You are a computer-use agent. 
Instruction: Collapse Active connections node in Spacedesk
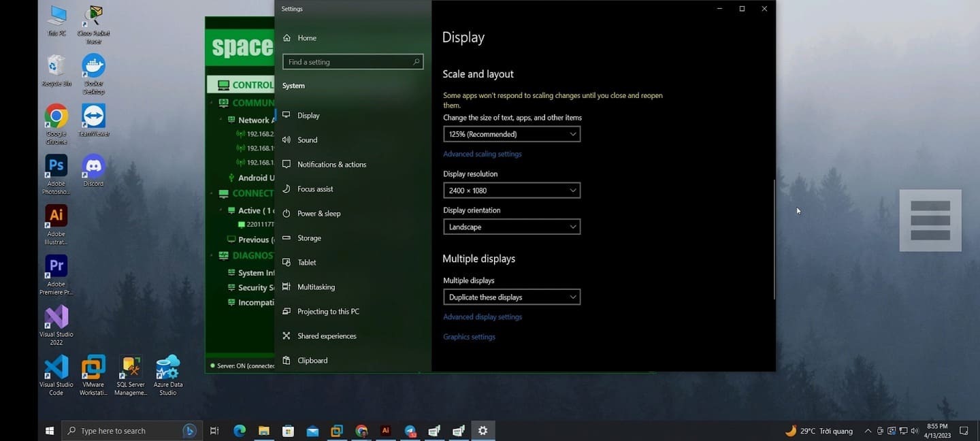220,210
